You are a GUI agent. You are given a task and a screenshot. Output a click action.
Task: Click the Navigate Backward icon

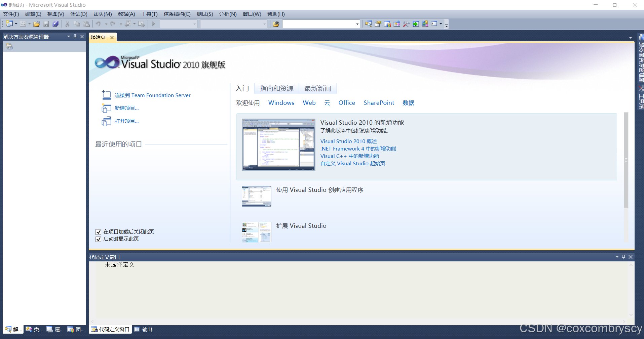click(x=128, y=24)
